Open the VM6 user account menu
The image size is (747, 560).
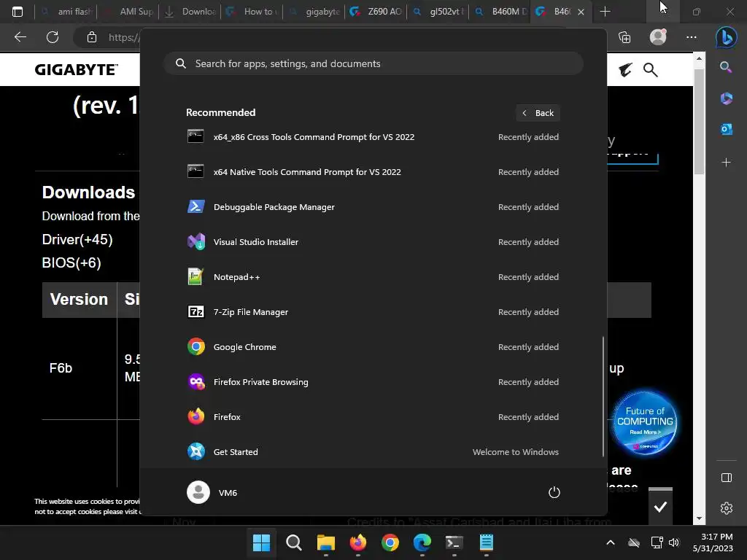[212, 492]
